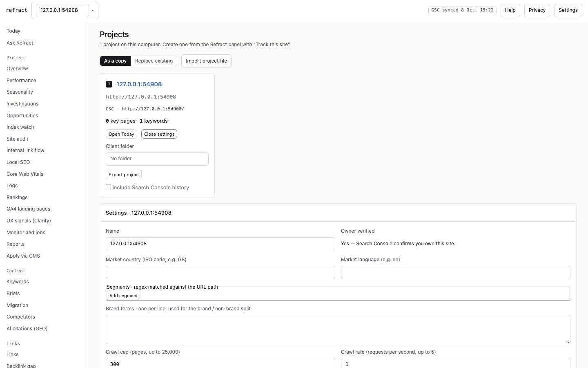Viewport: 588px width, 368px height.
Task: Open Core Web Vitals
Action: click(x=25, y=174)
